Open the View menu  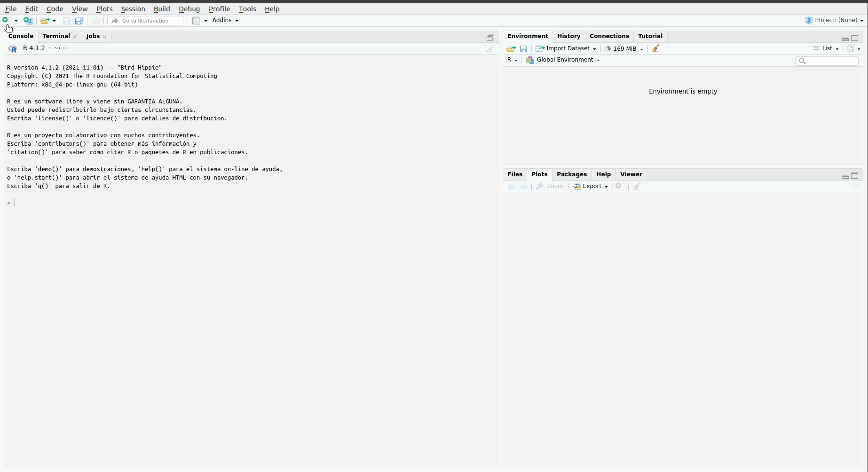tap(79, 9)
